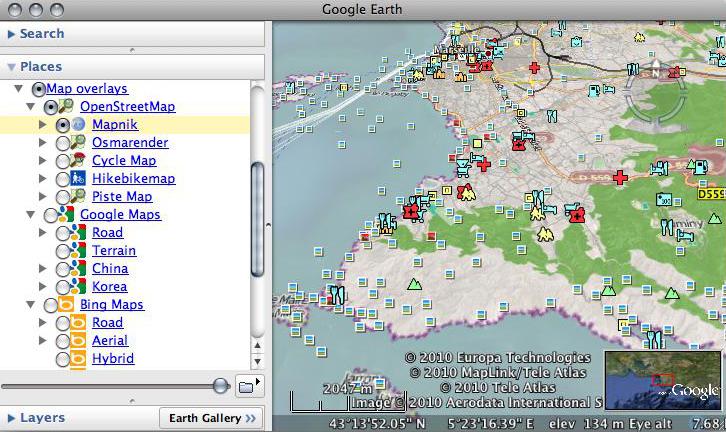This screenshot has height=432, width=726.
Task: Open the Earth Gallery
Action: click(x=211, y=418)
